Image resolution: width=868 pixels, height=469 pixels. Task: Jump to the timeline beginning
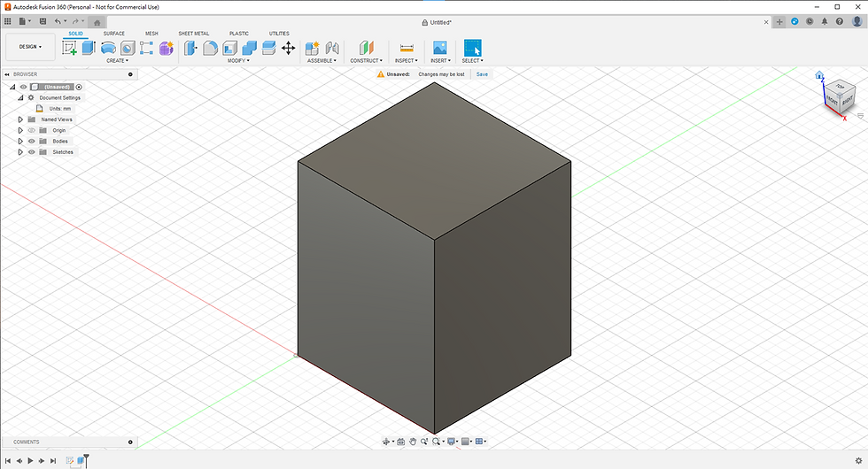(8, 461)
